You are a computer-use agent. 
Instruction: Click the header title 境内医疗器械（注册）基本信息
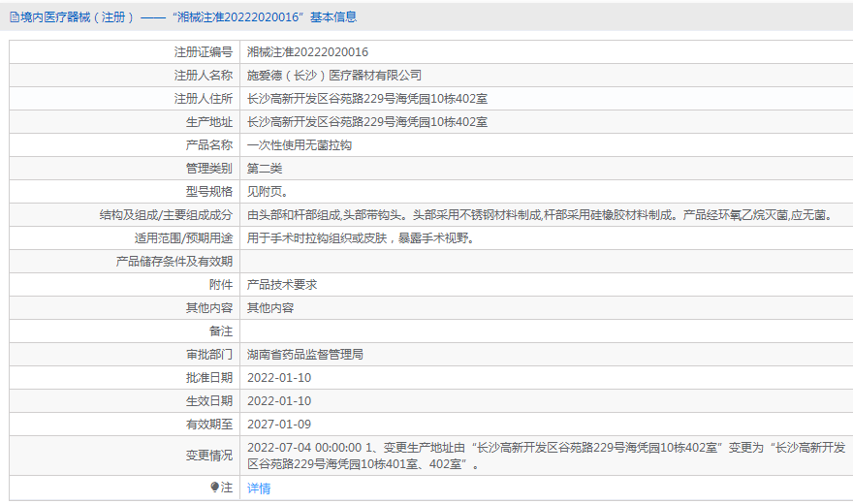(x=189, y=17)
